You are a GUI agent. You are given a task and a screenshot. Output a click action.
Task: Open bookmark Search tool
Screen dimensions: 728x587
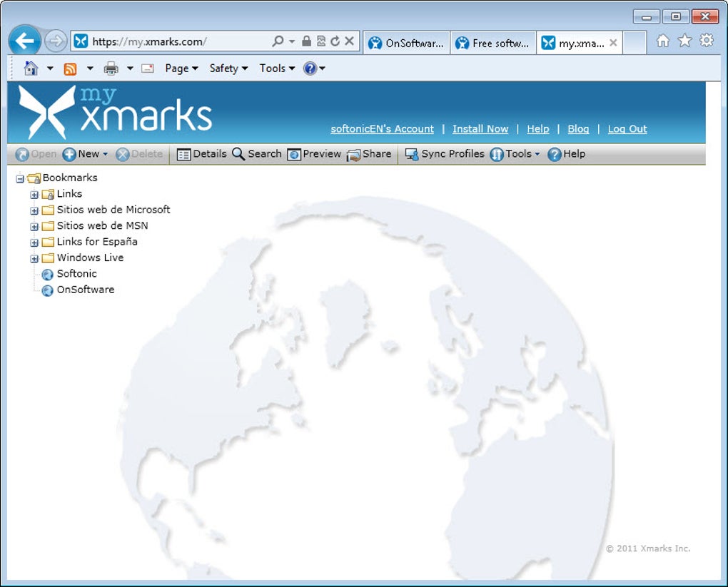[x=257, y=154]
